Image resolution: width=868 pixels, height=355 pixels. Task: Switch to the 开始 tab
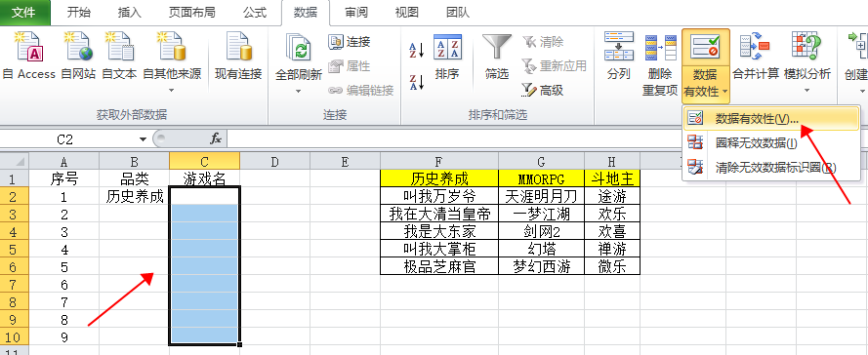click(x=78, y=12)
